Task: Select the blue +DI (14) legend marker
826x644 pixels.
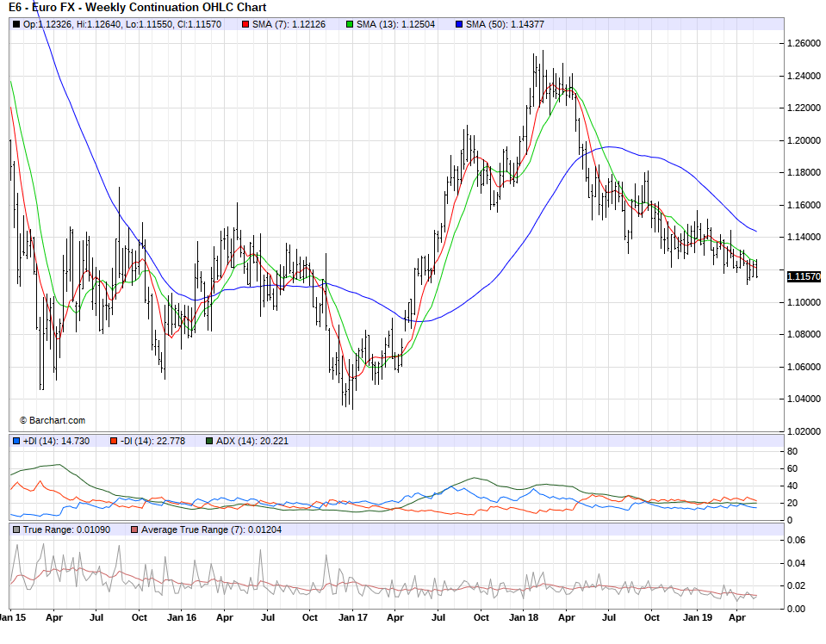Action: point(16,441)
